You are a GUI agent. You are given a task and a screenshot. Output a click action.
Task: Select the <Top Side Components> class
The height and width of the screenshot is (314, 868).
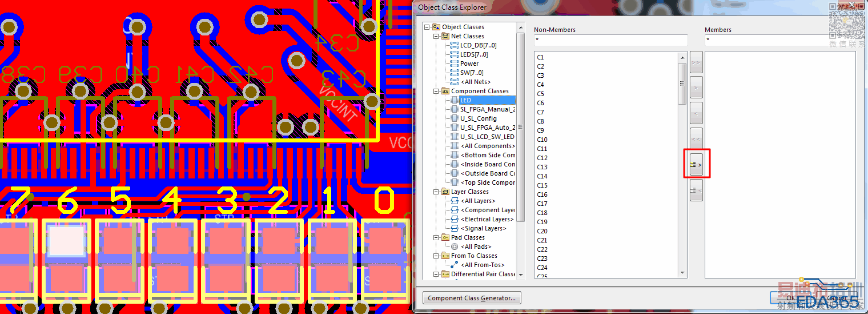[x=488, y=182]
